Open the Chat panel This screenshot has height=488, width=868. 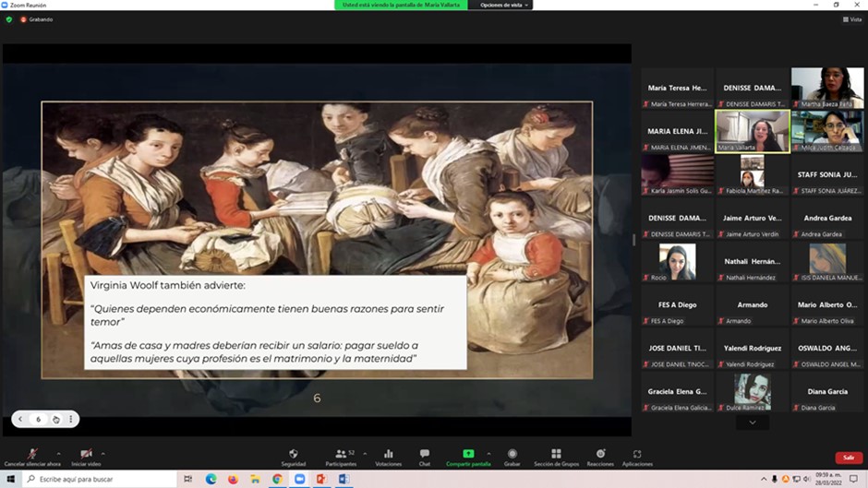(425, 457)
